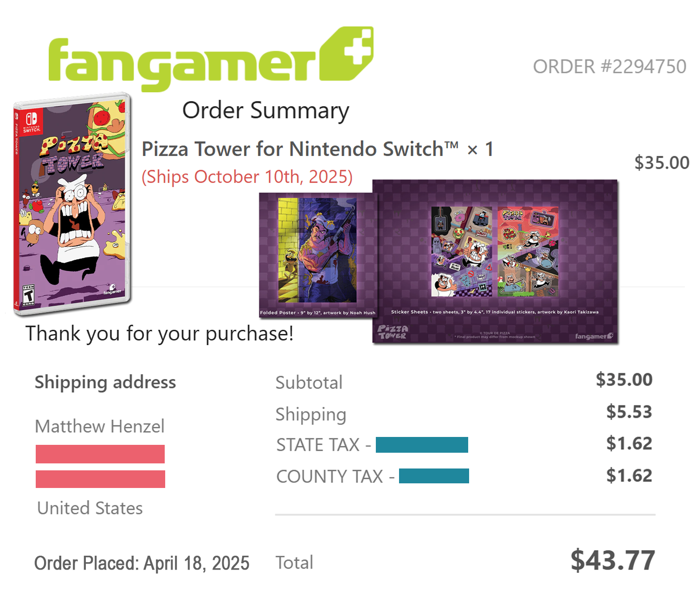Viewport: 696px width, 616px height.
Task: Click the Ships October 10th, 2025 notice
Action: [247, 177]
